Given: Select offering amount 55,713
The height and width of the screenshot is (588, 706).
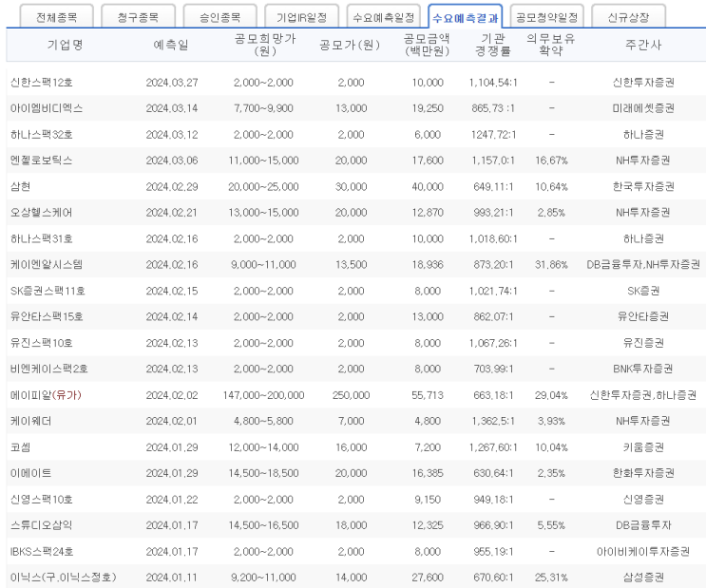Looking at the screenshot, I should click(x=428, y=395).
